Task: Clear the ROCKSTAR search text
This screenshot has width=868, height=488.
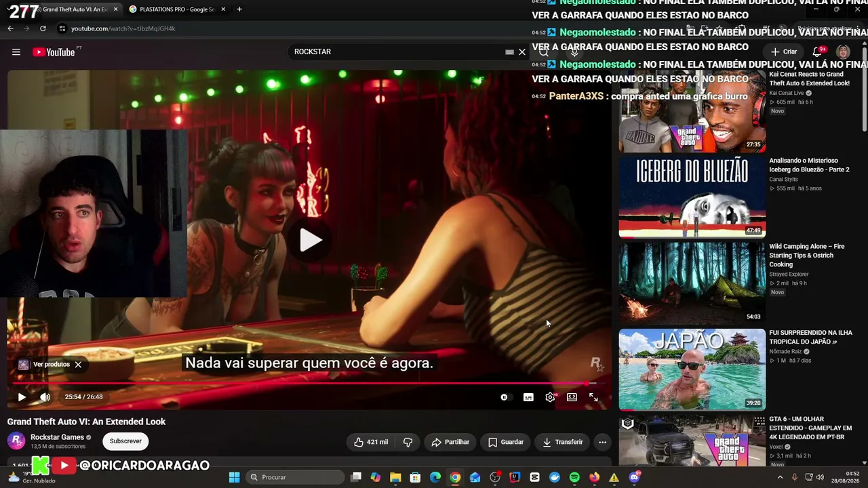Action: [522, 52]
